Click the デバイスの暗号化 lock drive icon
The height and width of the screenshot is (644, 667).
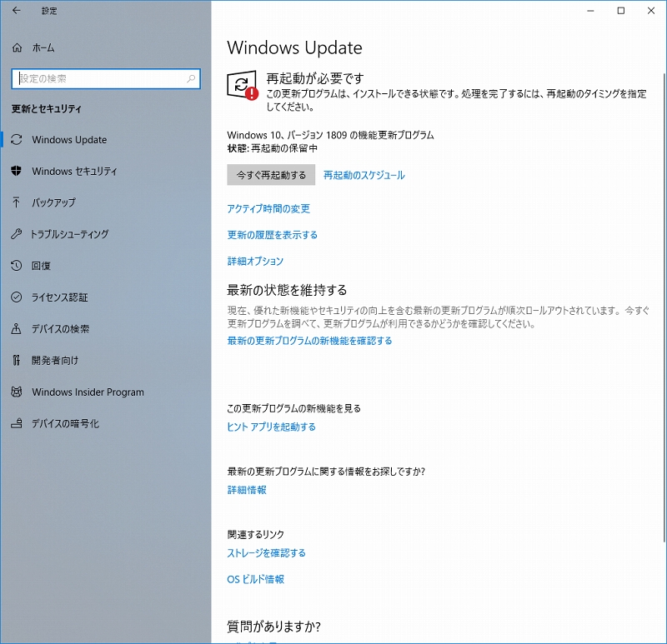[x=16, y=423]
